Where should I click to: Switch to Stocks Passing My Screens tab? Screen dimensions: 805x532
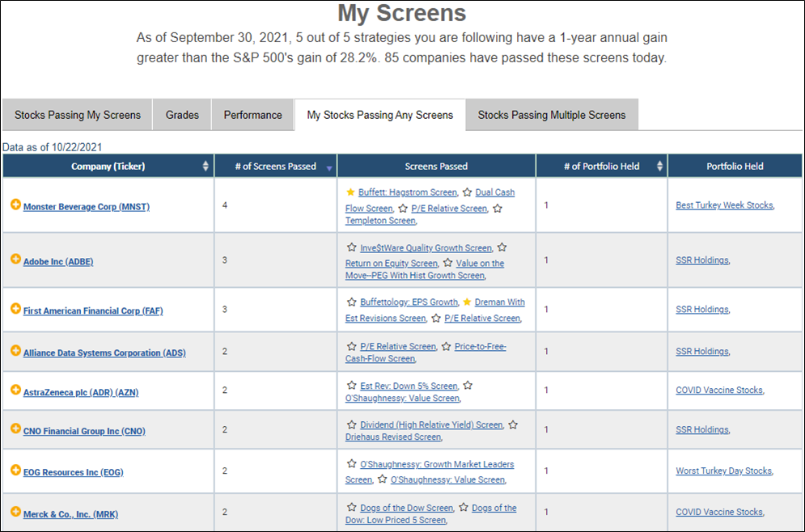78,115
